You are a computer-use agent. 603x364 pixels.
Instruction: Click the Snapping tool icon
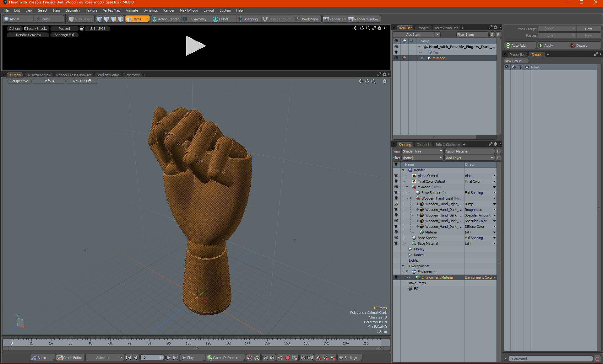[x=240, y=19]
